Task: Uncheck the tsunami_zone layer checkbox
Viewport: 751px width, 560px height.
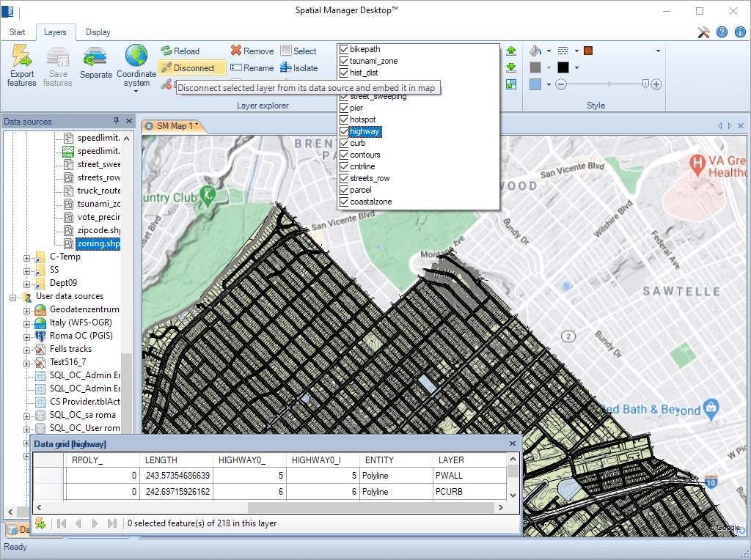Action: (x=344, y=61)
